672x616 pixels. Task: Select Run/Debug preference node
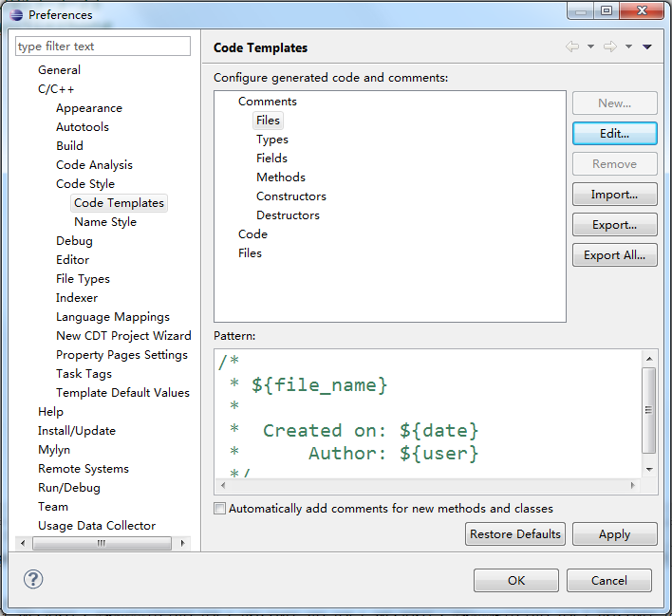point(69,488)
